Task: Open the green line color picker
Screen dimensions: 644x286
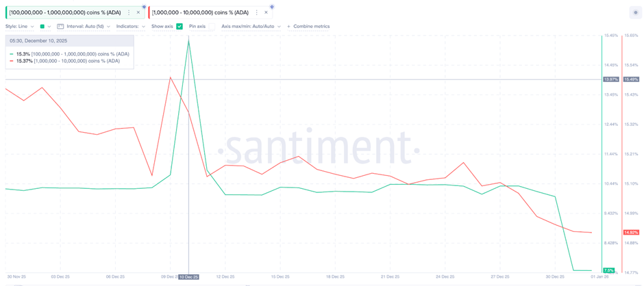Action: tap(45, 27)
